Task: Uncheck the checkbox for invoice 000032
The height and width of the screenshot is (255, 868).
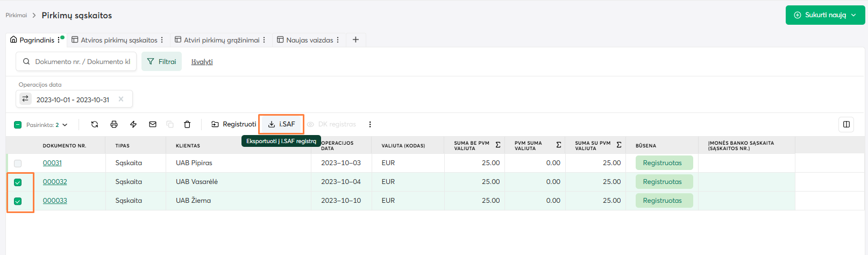Action: [x=18, y=182]
